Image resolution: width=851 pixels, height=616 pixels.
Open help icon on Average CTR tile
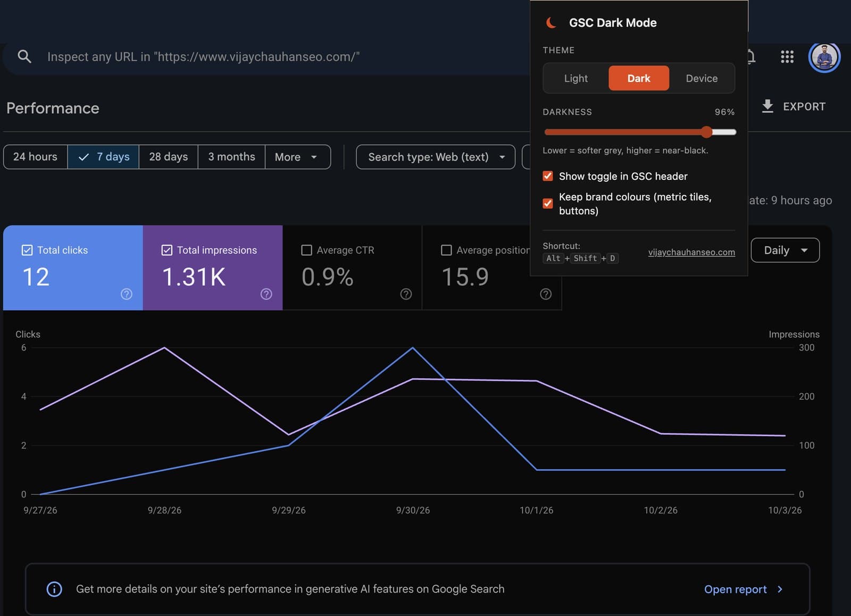click(406, 294)
